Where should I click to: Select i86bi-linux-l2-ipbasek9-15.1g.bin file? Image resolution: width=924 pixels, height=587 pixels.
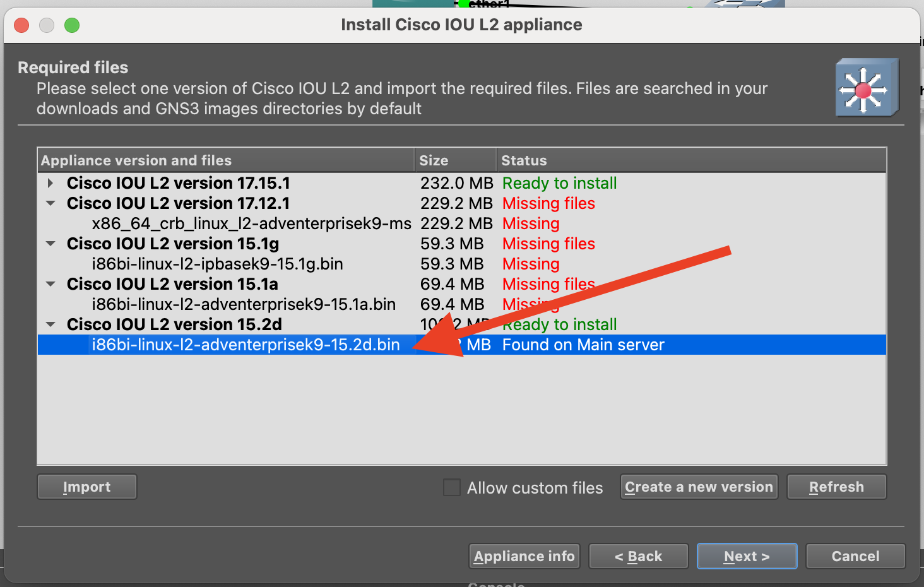click(x=217, y=264)
